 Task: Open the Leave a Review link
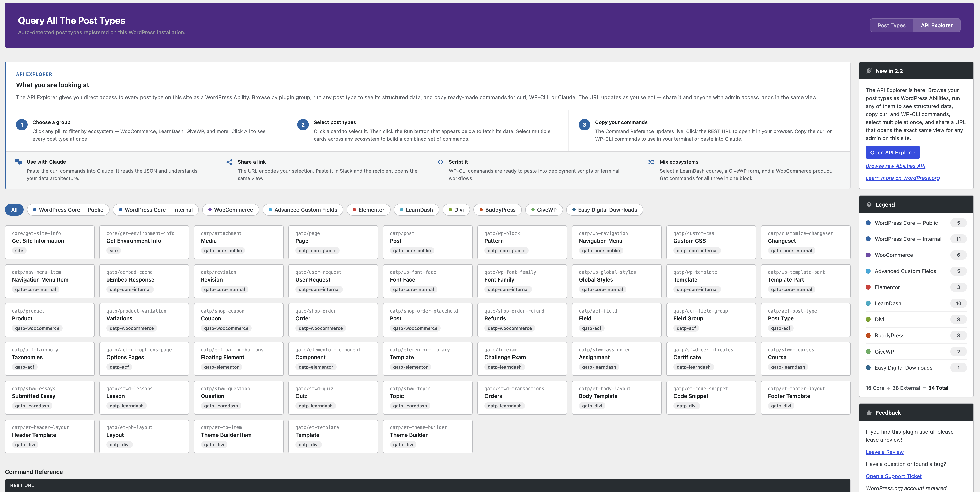click(884, 452)
